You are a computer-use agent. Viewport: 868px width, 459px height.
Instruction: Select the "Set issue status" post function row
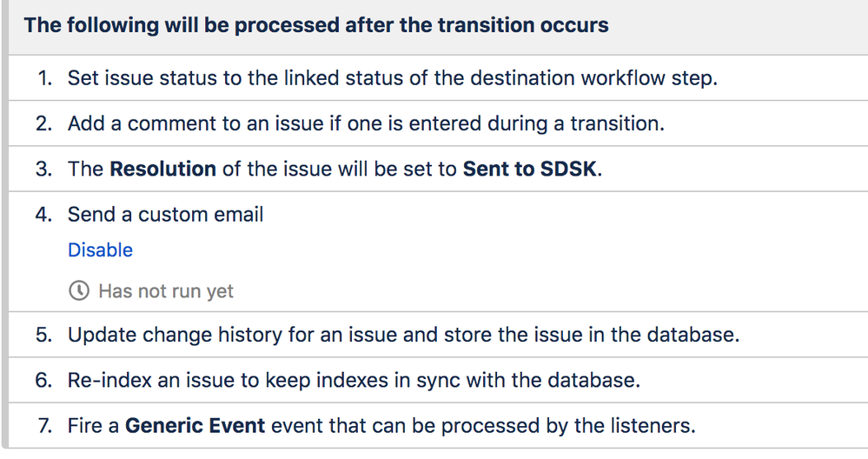click(x=439, y=78)
